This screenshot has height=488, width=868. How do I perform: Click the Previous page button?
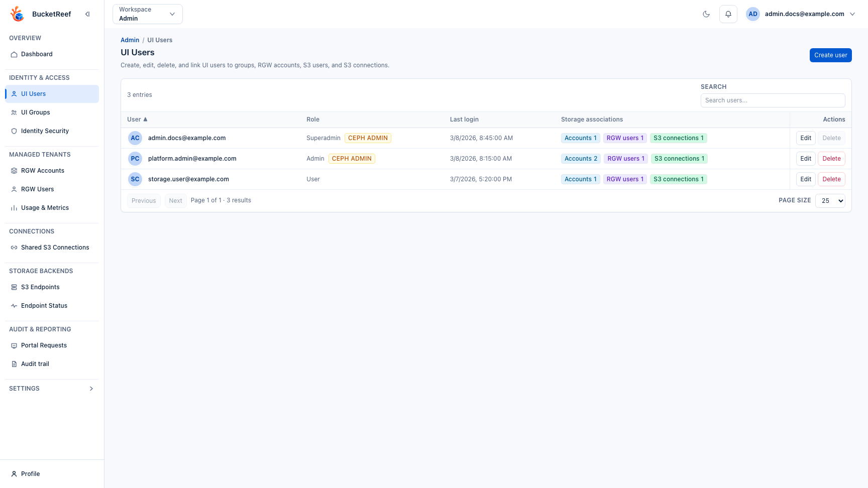point(144,201)
